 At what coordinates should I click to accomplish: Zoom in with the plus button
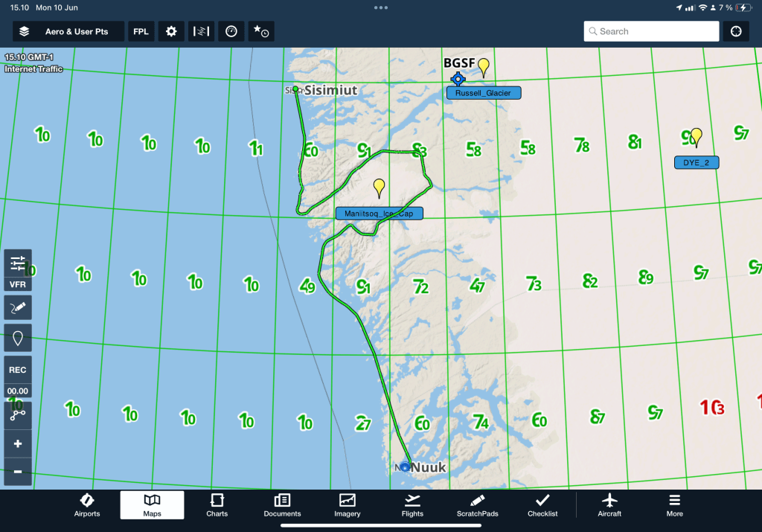coord(18,443)
